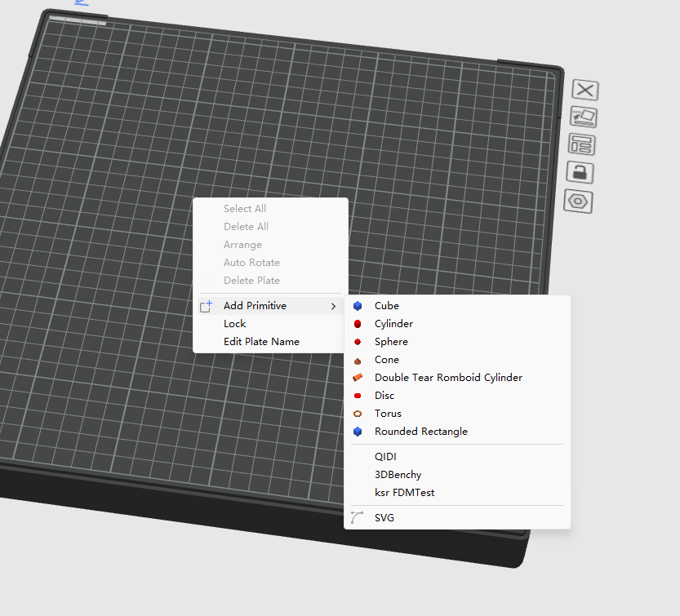Choose SVG from the submenu
680x616 pixels.
pos(457,517)
